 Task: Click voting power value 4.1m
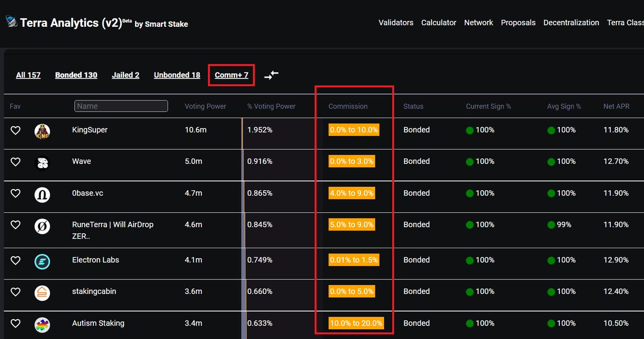click(x=193, y=259)
